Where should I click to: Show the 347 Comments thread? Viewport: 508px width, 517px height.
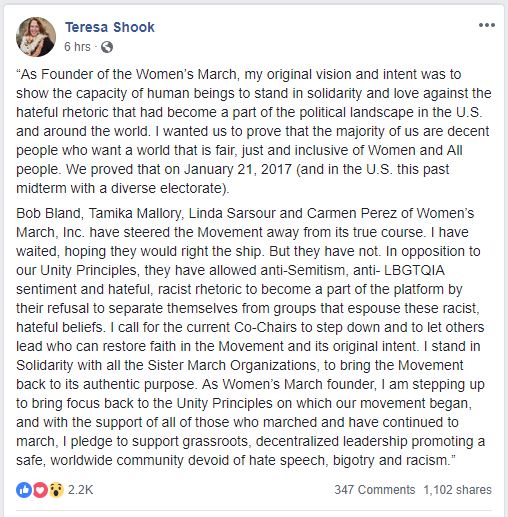coord(375,490)
